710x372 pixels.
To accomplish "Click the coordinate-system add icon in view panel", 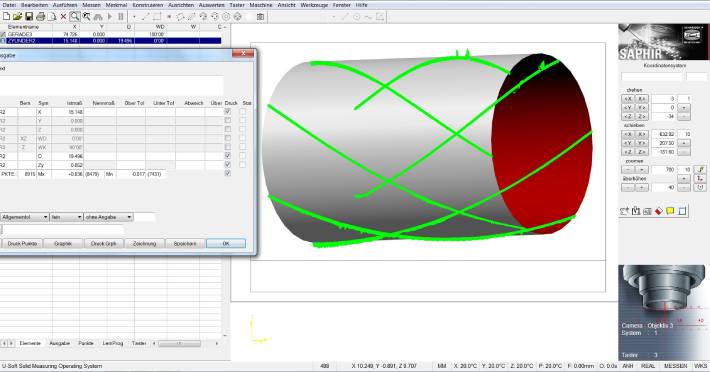I will pyautogui.click(x=625, y=211).
